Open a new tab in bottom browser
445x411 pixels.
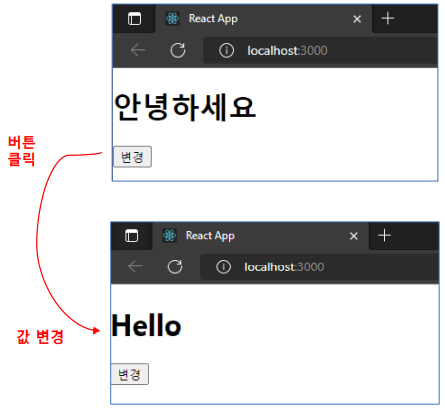(384, 235)
